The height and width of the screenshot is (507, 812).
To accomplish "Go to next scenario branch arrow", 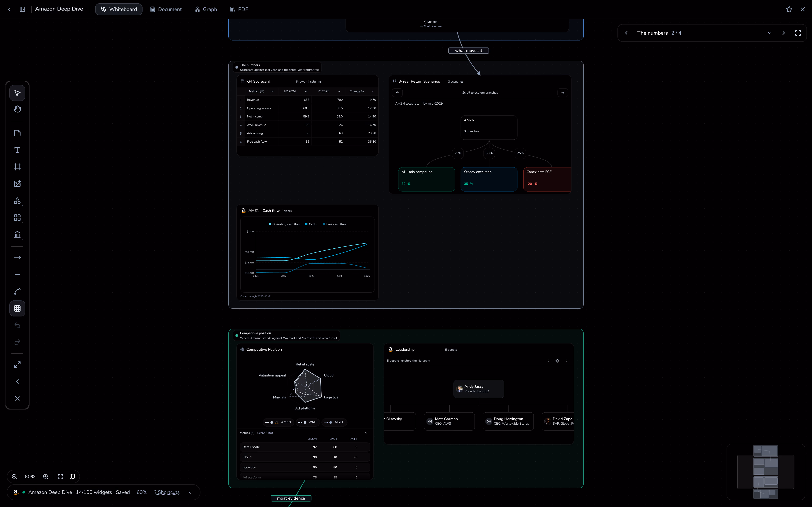I will [563, 93].
